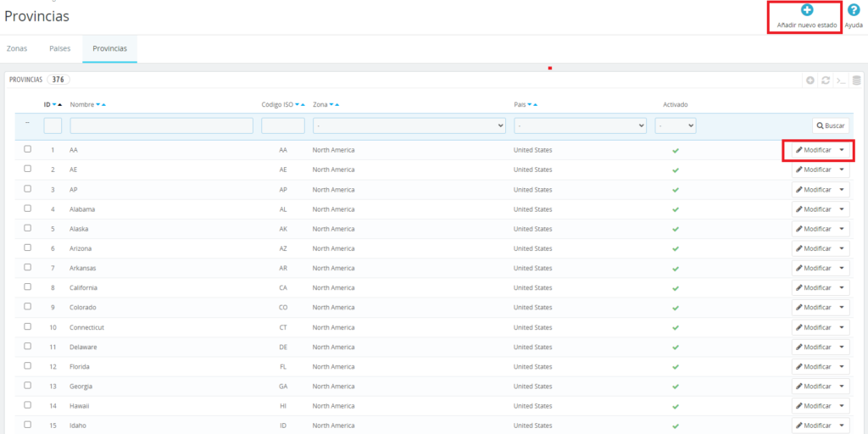Switch to the Países tab
This screenshot has height=434, width=868.
pyautogui.click(x=60, y=48)
